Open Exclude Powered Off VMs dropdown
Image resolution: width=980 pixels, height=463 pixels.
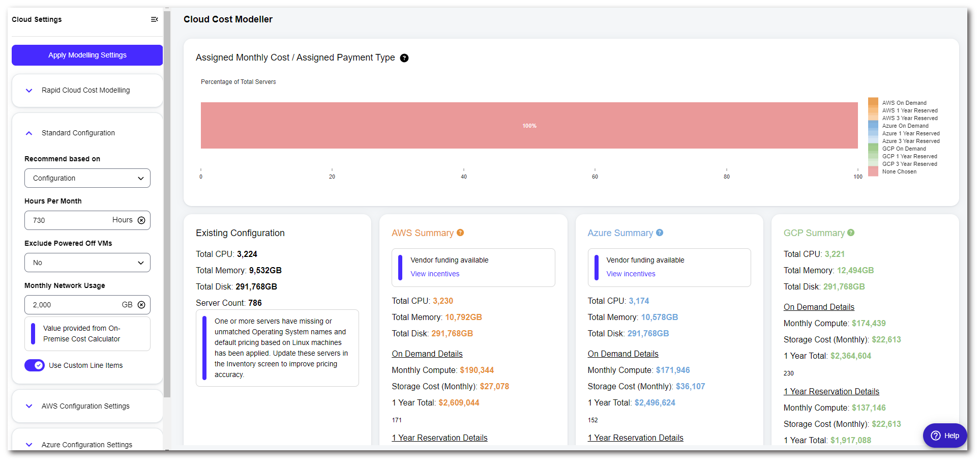(x=87, y=263)
